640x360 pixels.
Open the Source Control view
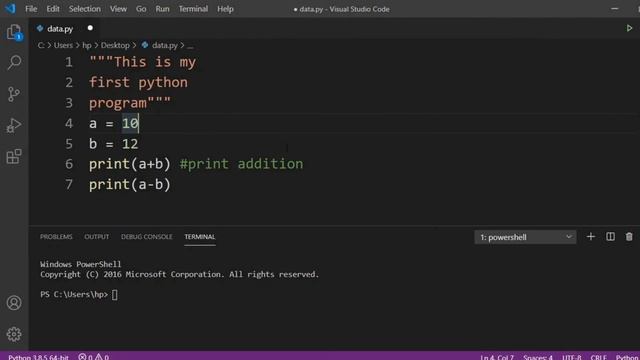tap(14, 94)
